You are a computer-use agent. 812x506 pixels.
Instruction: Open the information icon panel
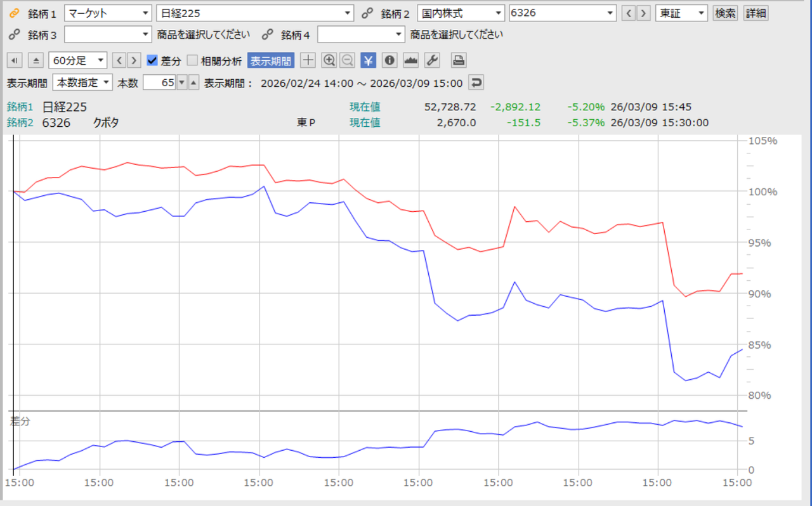390,60
